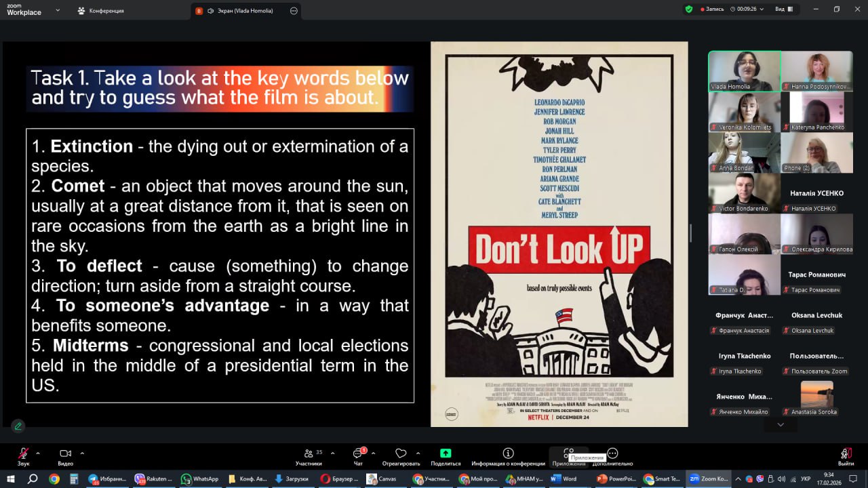Open the Zoom Workplace dropdown chevron
This screenshot has width=868, height=488.
(57, 10)
